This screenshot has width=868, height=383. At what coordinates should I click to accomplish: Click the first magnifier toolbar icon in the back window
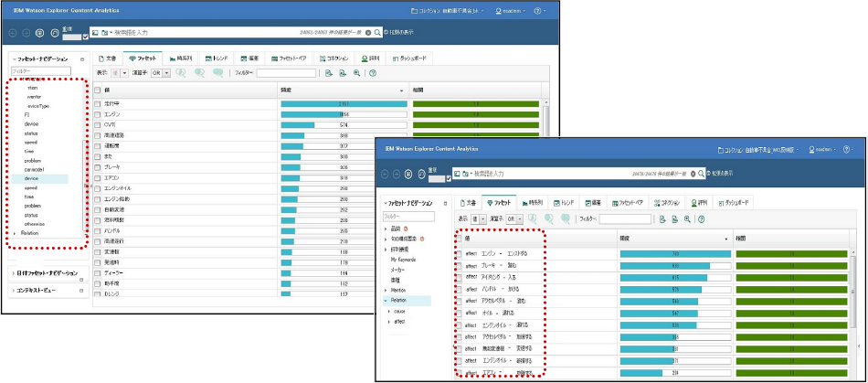click(183, 72)
